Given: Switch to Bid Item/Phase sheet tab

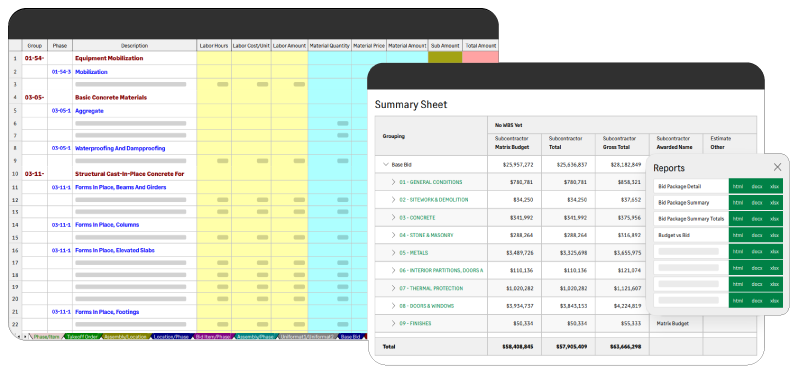Looking at the screenshot, I should tap(214, 337).
